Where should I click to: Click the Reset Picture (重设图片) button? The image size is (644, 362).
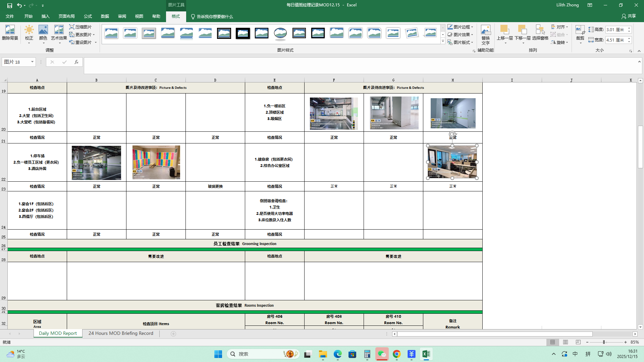click(80, 42)
